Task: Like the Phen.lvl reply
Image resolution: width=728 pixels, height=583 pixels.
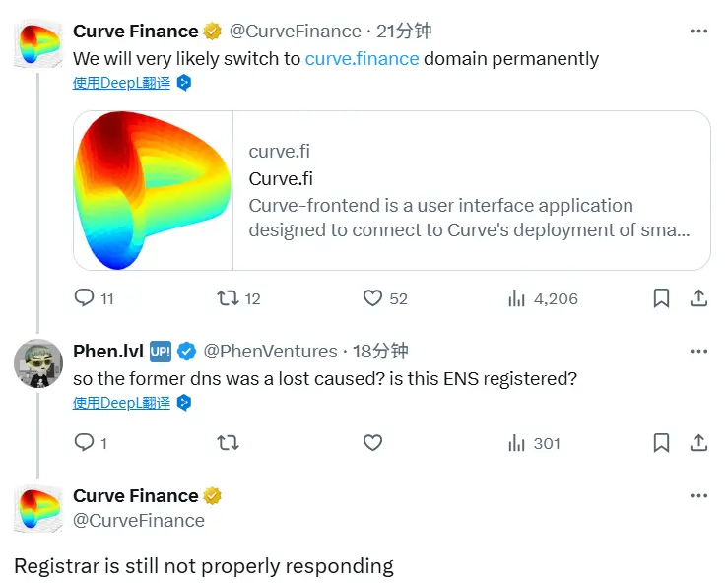Action: (x=372, y=443)
